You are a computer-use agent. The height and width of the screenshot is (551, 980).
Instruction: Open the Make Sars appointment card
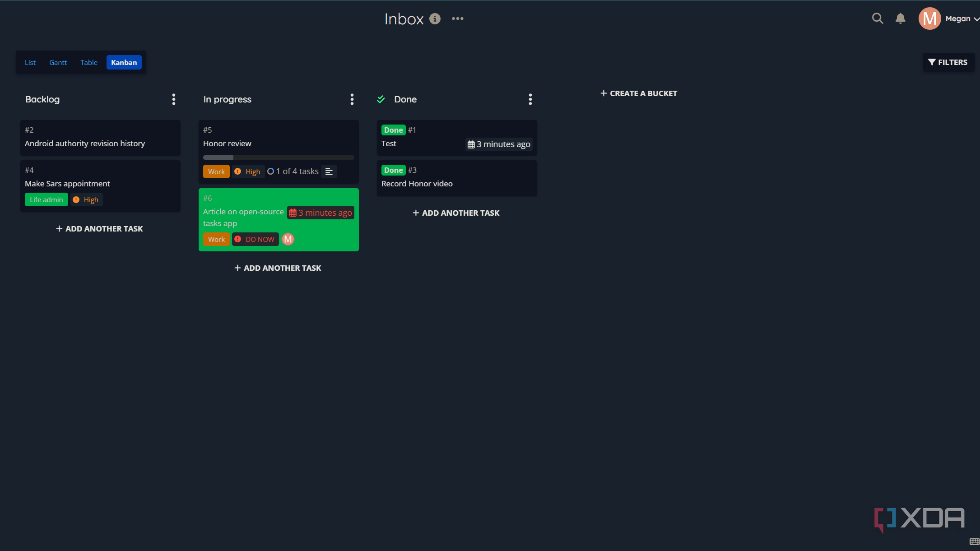coord(67,184)
